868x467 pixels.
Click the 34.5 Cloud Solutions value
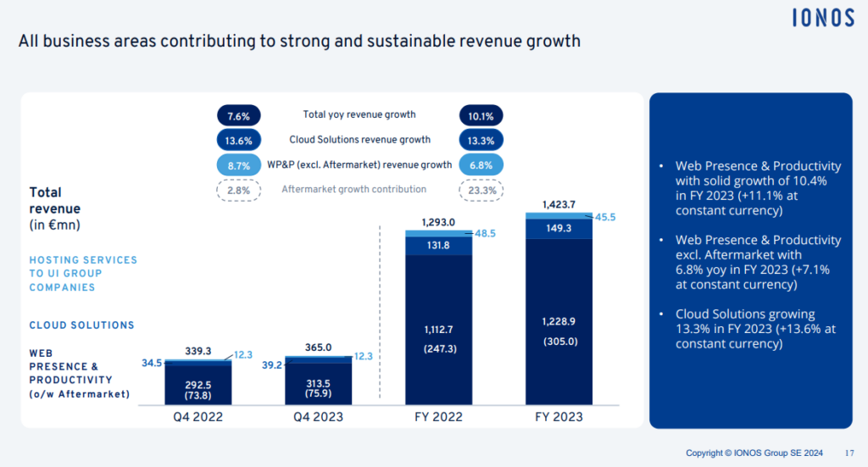point(152,363)
